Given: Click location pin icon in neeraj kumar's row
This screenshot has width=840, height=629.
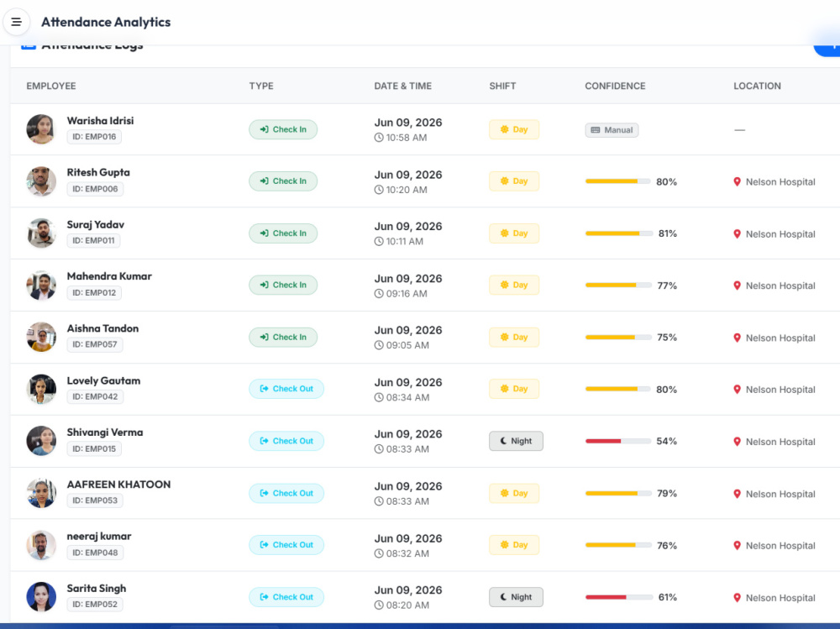Looking at the screenshot, I should 738,545.
